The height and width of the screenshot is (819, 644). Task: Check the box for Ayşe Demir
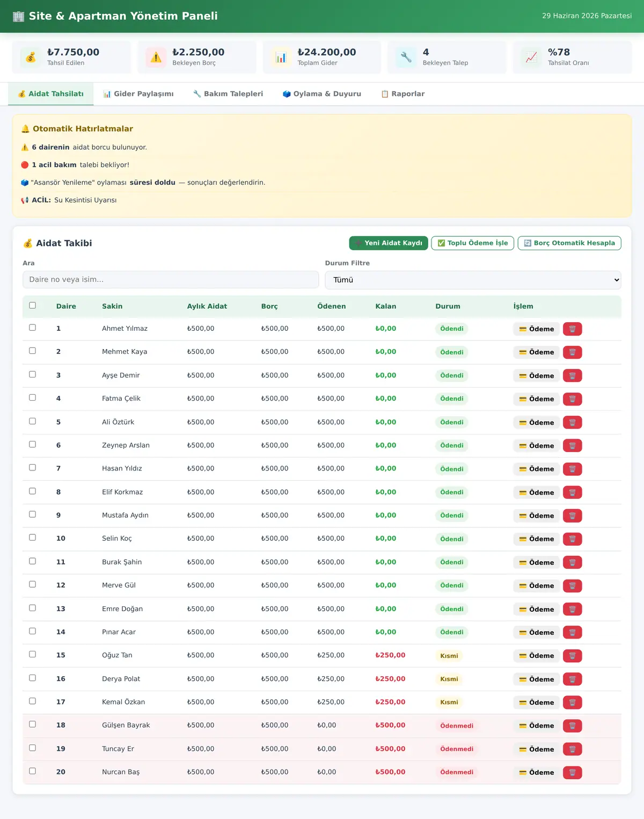[32, 374]
